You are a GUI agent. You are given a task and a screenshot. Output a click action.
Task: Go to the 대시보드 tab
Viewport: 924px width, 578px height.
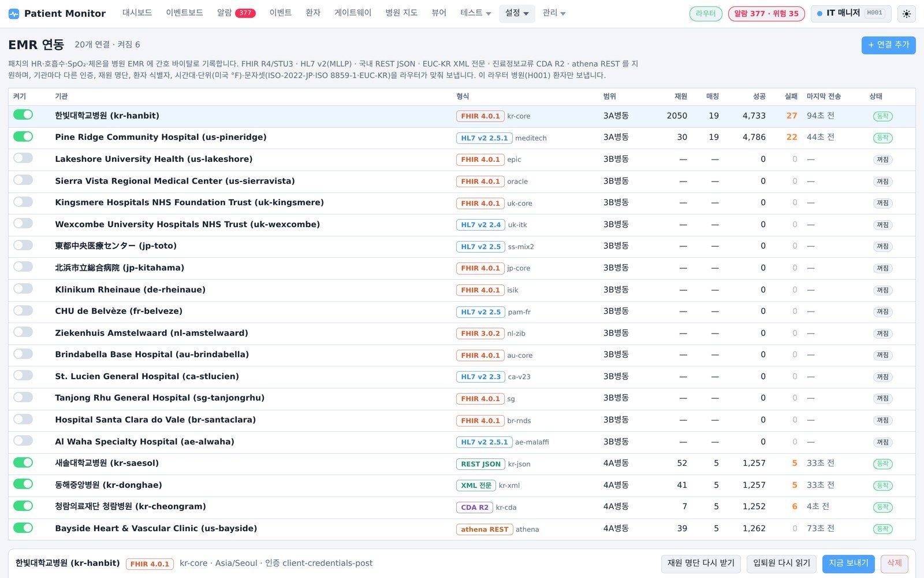coord(137,13)
